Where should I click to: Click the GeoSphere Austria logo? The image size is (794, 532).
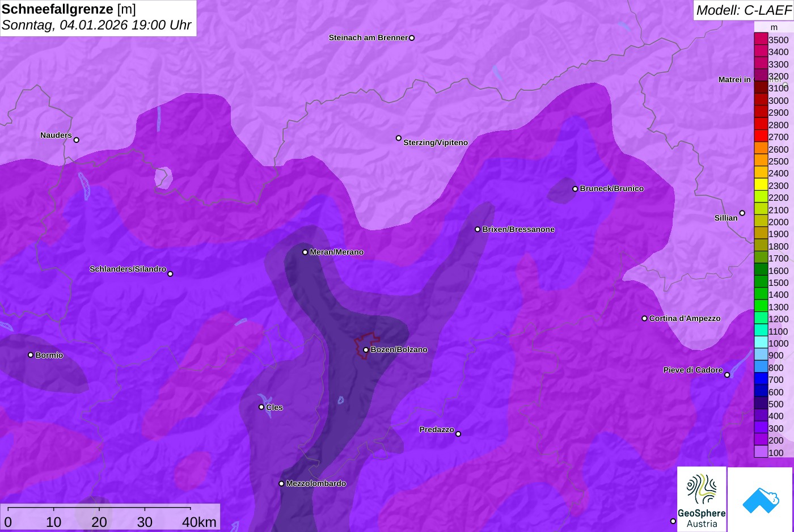tap(702, 499)
